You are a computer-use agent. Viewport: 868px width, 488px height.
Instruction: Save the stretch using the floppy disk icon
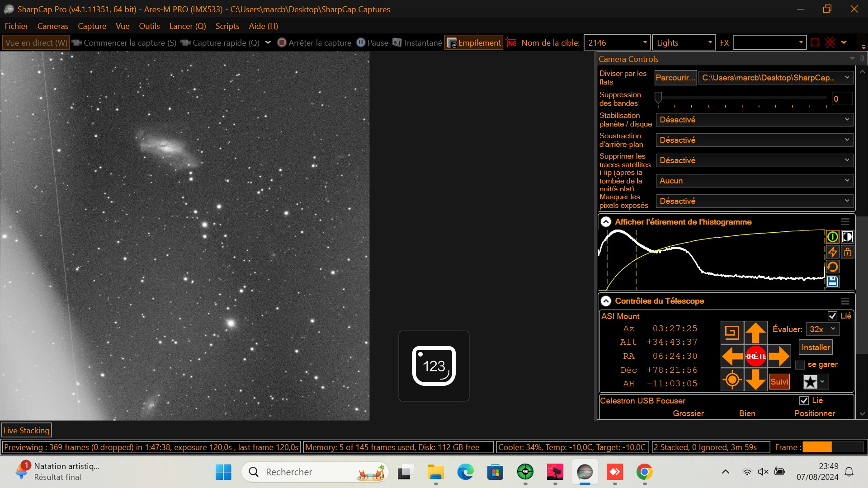tap(832, 282)
